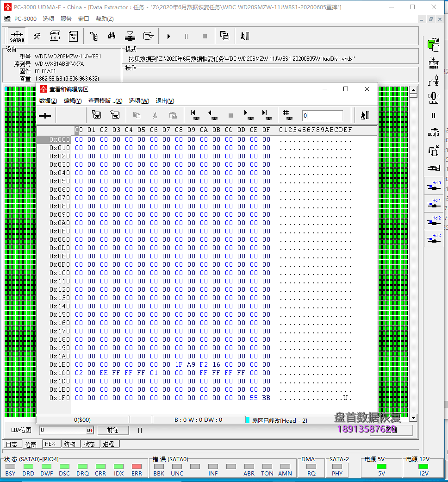Click the exit icon in main toolbar
The image size is (448, 482).
tap(244, 36)
